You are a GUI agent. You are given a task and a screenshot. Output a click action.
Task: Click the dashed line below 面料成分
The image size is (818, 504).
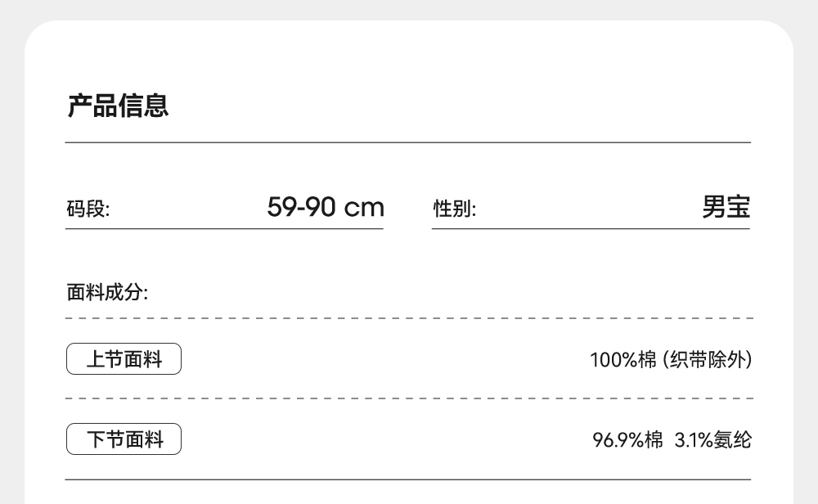coord(408,318)
